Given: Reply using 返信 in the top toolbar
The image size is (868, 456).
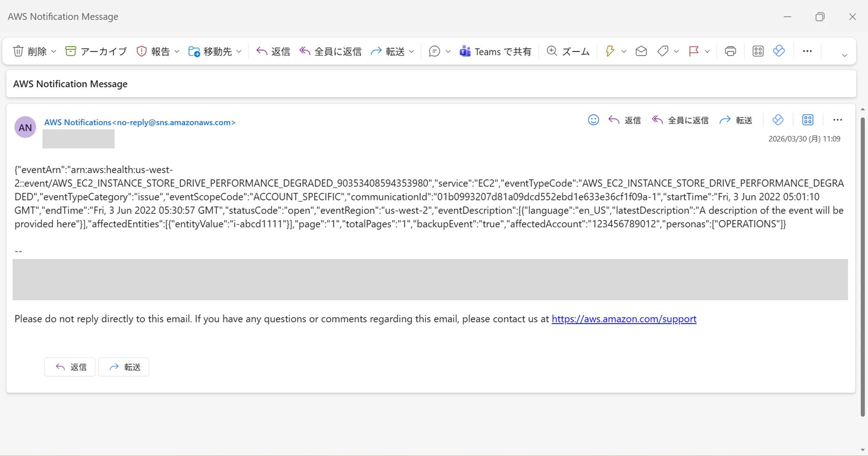Looking at the screenshot, I should pyautogui.click(x=273, y=51).
